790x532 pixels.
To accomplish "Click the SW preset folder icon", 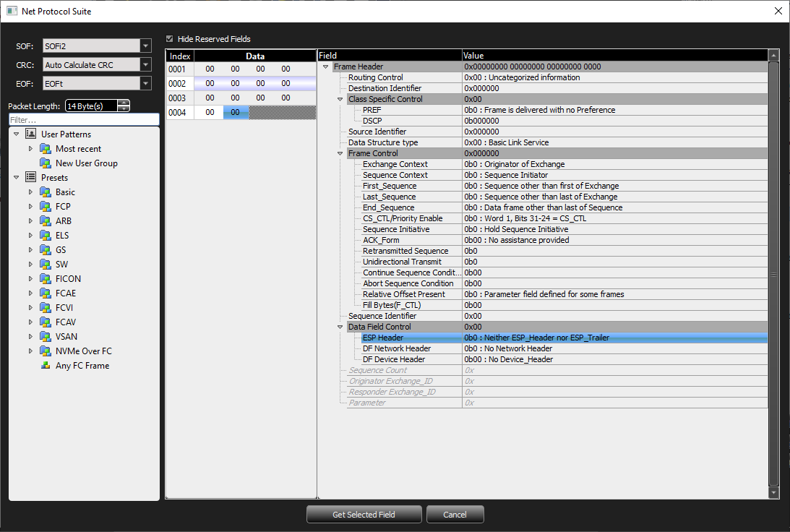I will click(x=46, y=264).
